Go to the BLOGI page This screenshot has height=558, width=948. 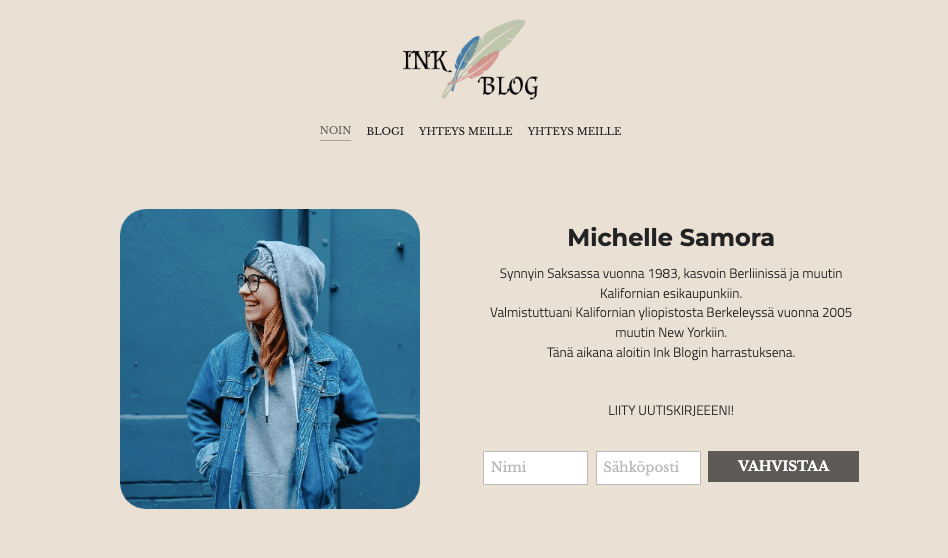[385, 131]
